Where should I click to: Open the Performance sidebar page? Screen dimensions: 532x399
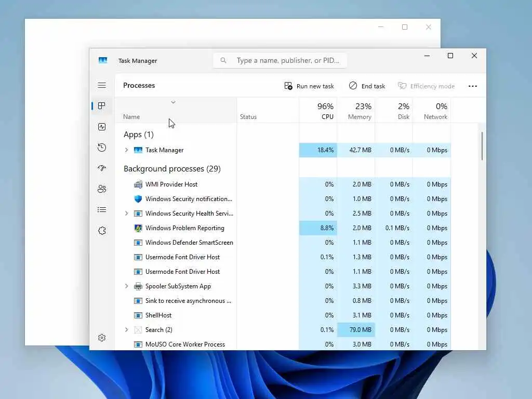pos(102,127)
